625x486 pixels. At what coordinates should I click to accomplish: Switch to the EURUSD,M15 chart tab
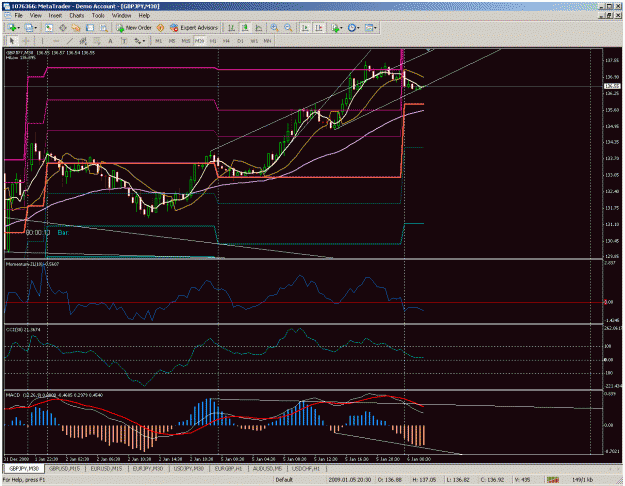(x=106, y=468)
